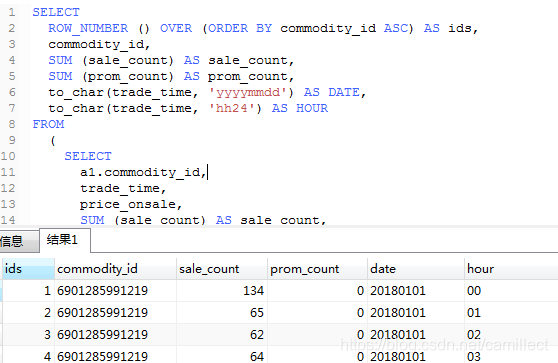
Task: Click price_onsale on line 13
Action: coord(128,204)
